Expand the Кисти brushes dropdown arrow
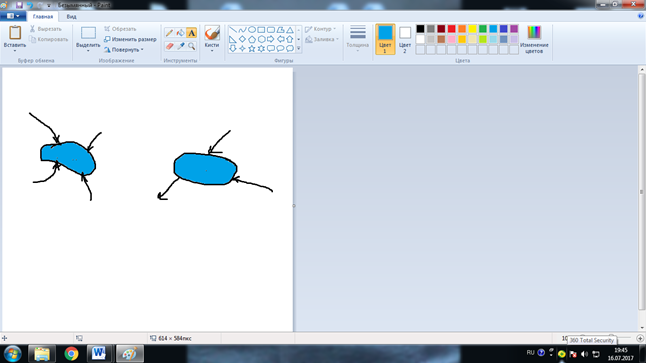Image resolution: width=647 pixels, height=364 pixels. coord(212,51)
